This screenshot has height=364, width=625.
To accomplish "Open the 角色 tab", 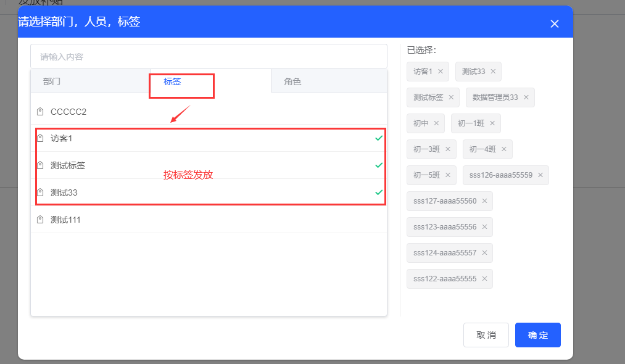I will [292, 81].
